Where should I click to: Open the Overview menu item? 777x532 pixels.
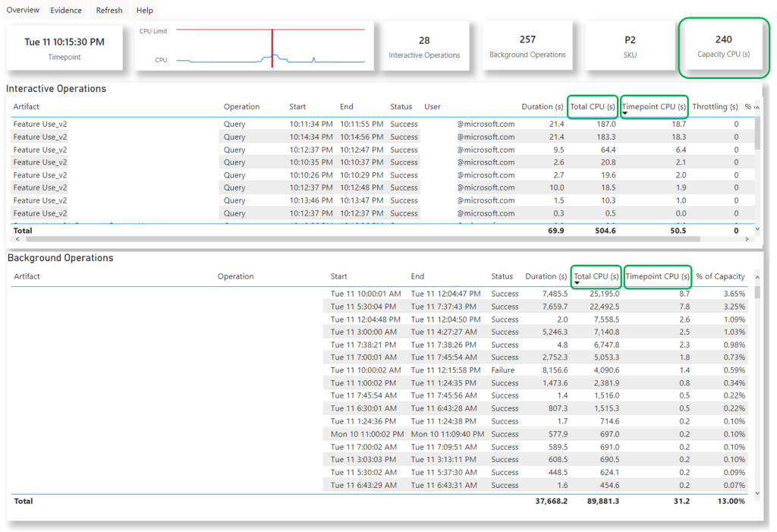23,10
